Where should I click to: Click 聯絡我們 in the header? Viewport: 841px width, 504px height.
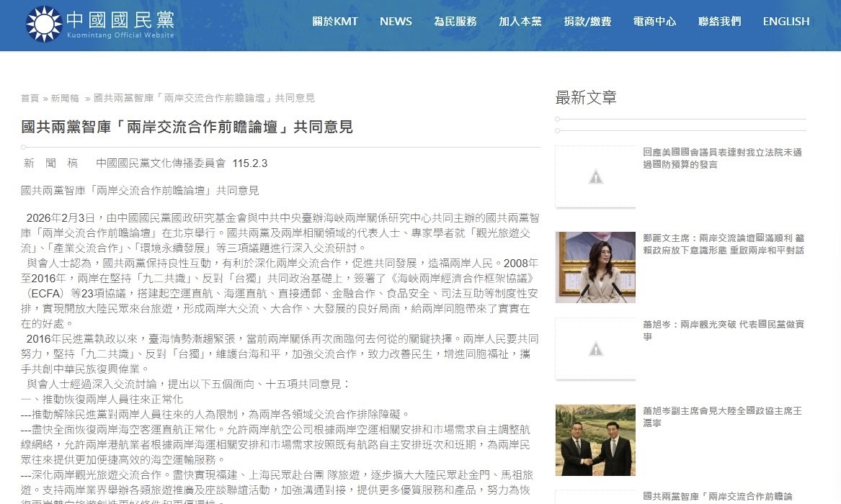pyautogui.click(x=719, y=22)
